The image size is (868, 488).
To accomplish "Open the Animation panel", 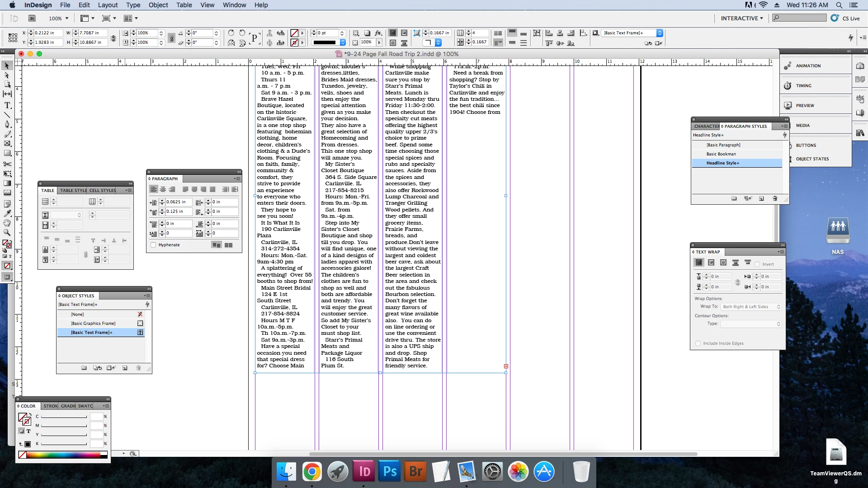I will [808, 66].
